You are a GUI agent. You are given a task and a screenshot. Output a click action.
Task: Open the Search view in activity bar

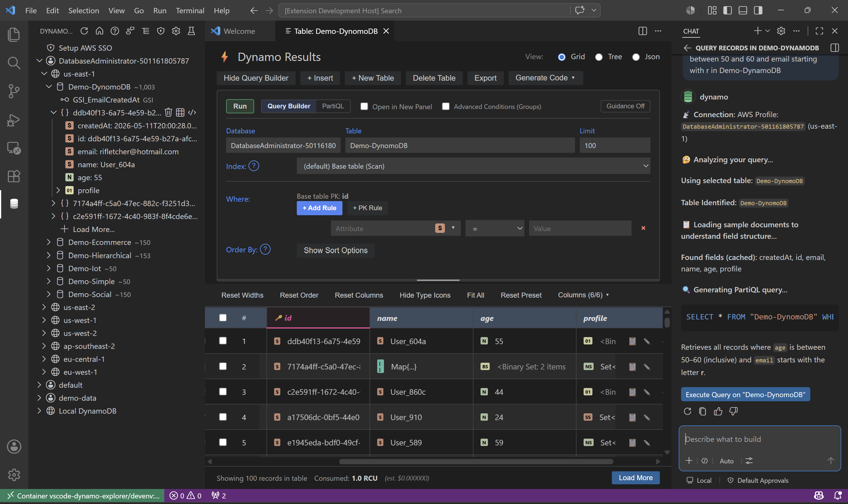(x=14, y=63)
